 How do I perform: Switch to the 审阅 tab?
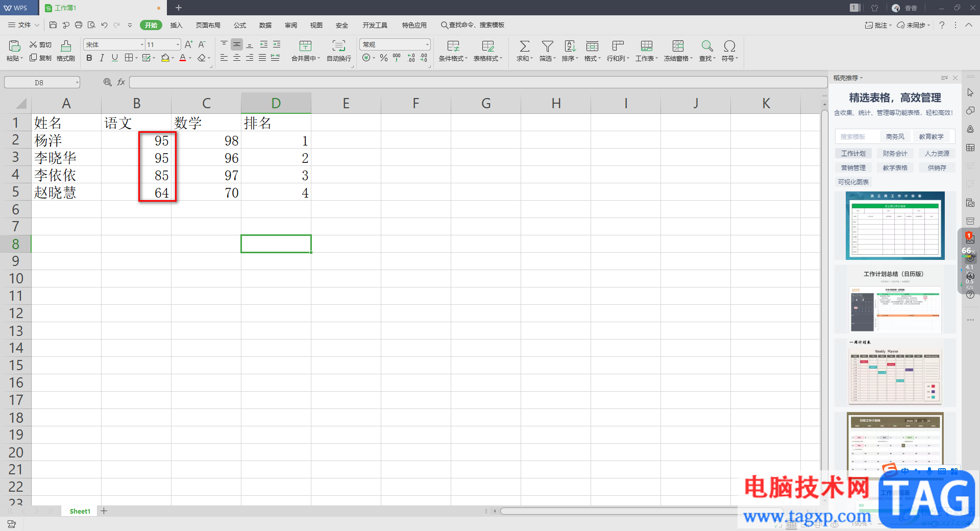[291, 25]
